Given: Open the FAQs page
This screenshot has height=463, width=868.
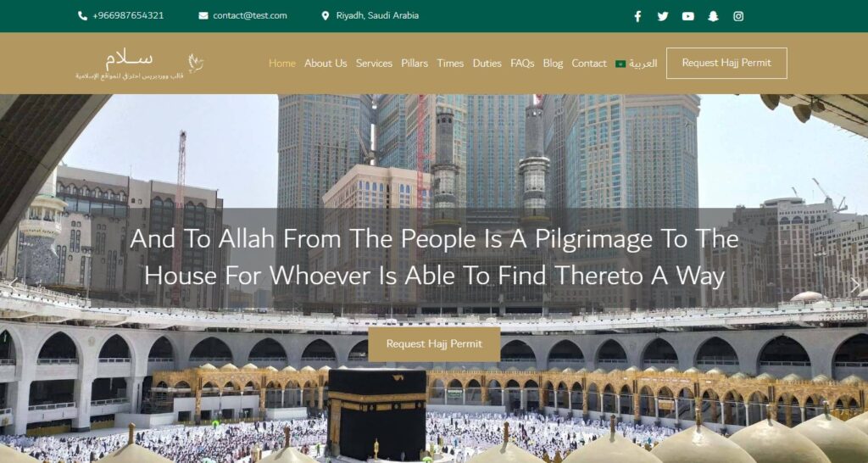Looking at the screenshot, I should click(522, 64).
